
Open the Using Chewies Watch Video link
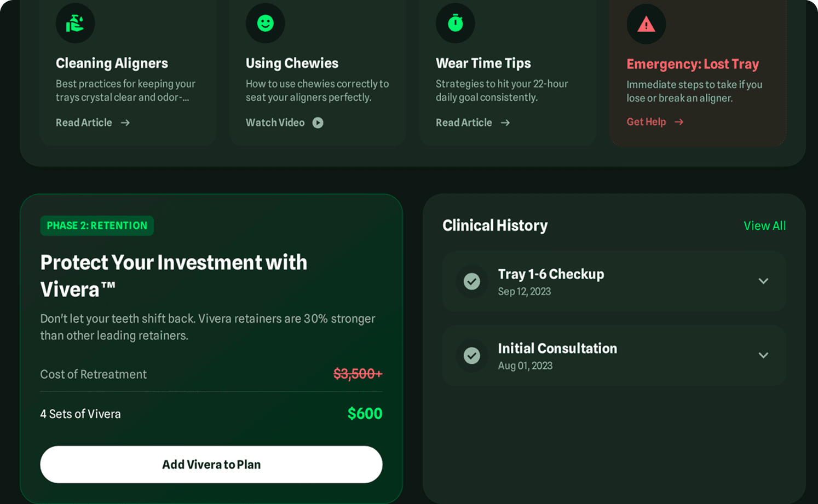click(x=275, y=123)
